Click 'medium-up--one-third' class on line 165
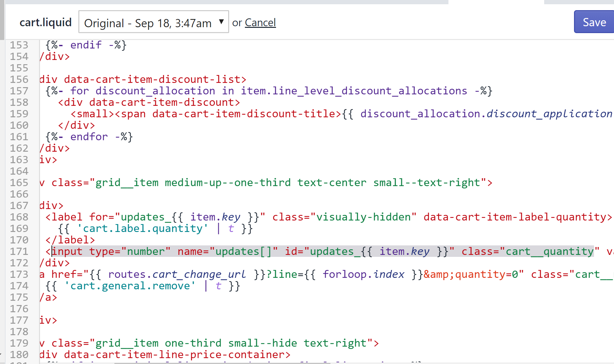 (228, 182)
